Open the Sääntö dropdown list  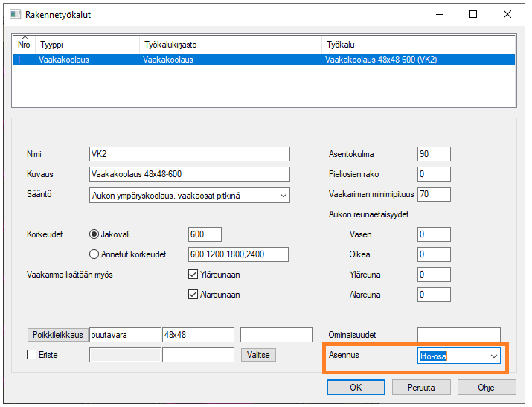pos(282,195)
